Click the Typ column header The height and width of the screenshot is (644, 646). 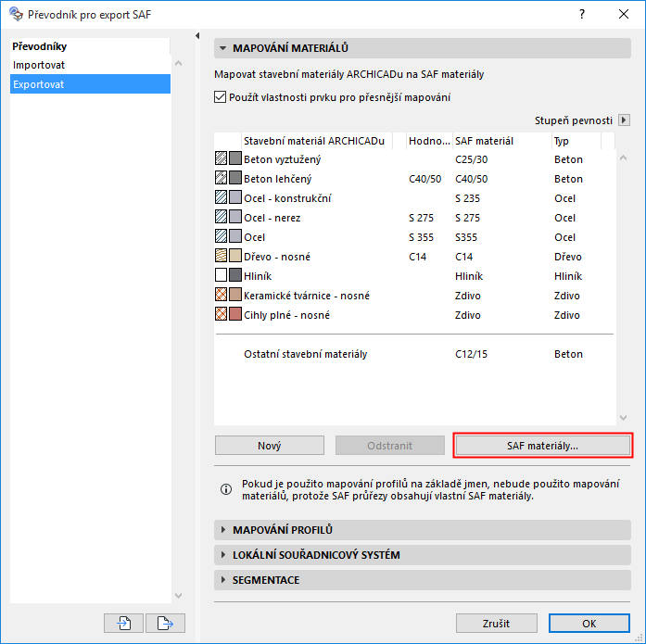[x=576, y=141]
